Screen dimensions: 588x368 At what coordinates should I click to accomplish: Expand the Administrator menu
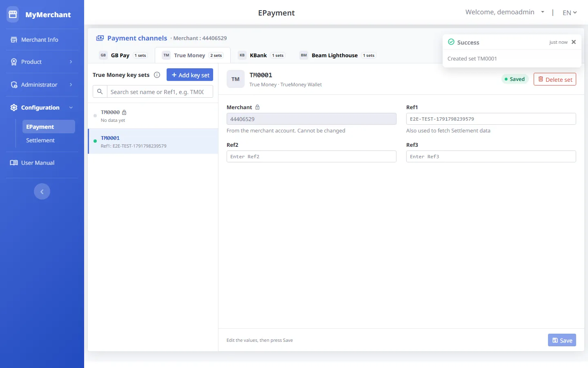tap(42, 85)
